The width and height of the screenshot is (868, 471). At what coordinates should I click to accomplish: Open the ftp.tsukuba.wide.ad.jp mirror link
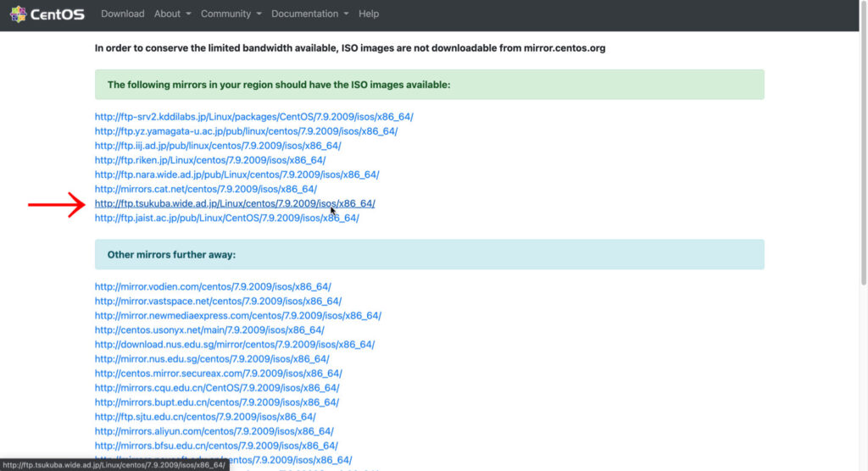(235, 203)
